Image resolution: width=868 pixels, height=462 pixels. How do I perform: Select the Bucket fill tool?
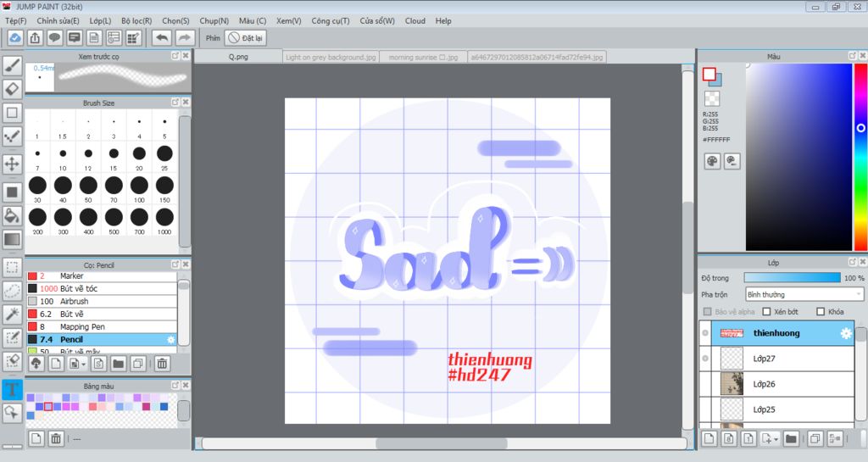[x=12, y=215]
